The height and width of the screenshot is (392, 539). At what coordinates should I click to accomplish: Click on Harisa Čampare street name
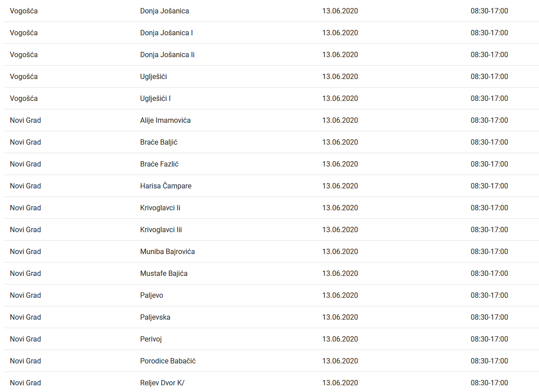(x=166, y=186)
